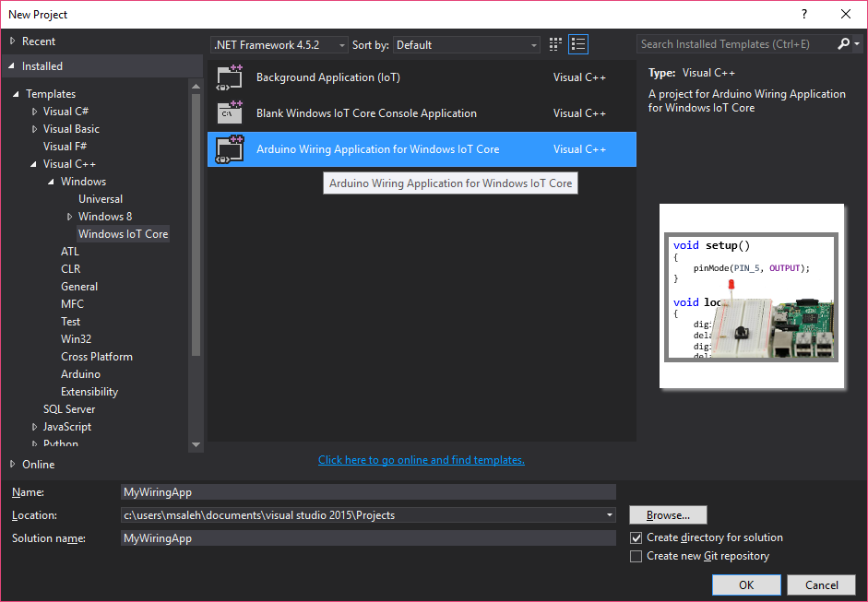Select Background Application (IoT) template row
The height and width of the screenshot is (602, 868).
(x=422, y=77)
